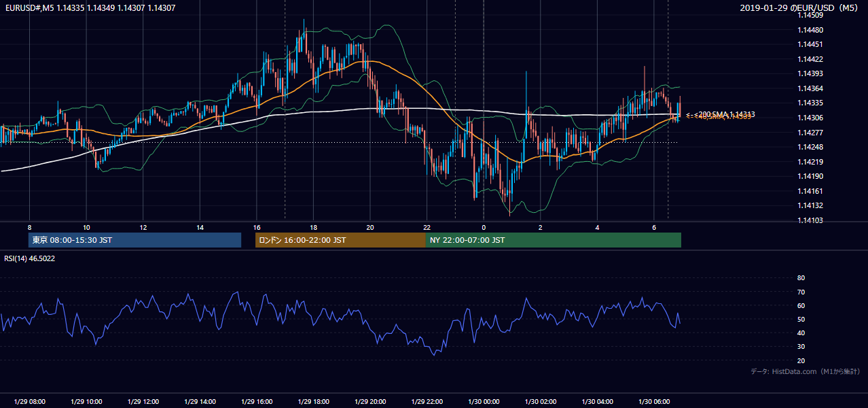Select price axis value 1.14277
This screenshot has width=868, height=408.
810,133
